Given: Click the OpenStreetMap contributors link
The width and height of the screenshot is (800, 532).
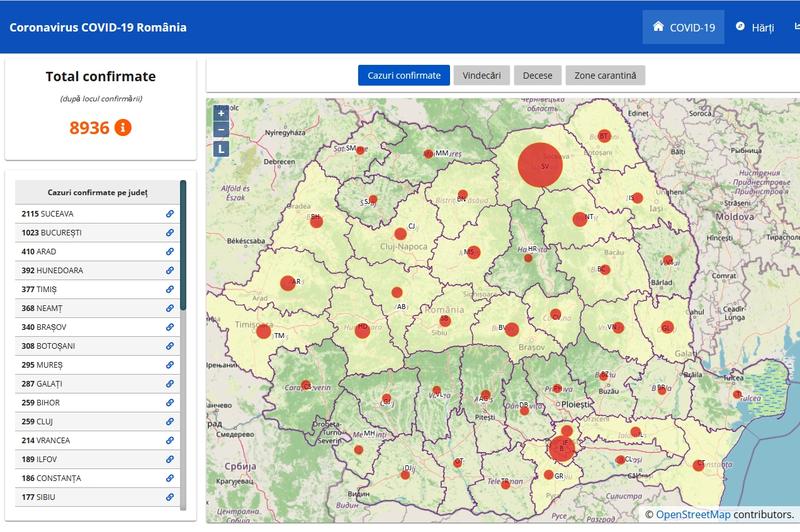Looking at the screenshot, I should tap(692, 514).
